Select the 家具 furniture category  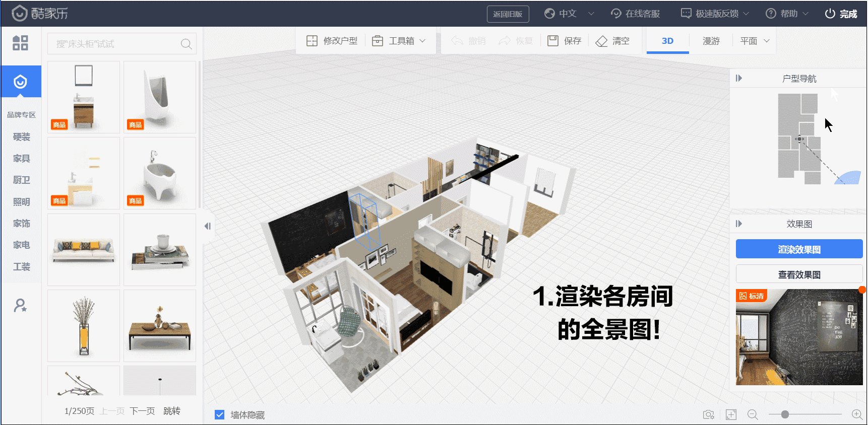21,159
